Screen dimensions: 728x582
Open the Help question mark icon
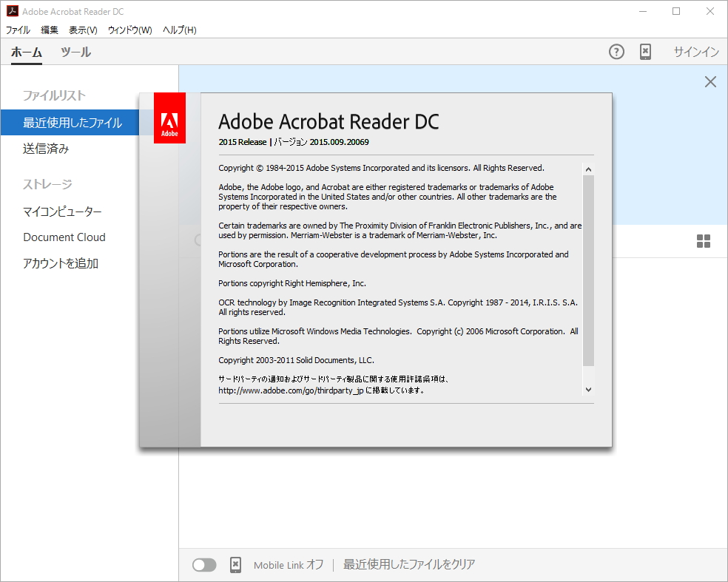616,52
